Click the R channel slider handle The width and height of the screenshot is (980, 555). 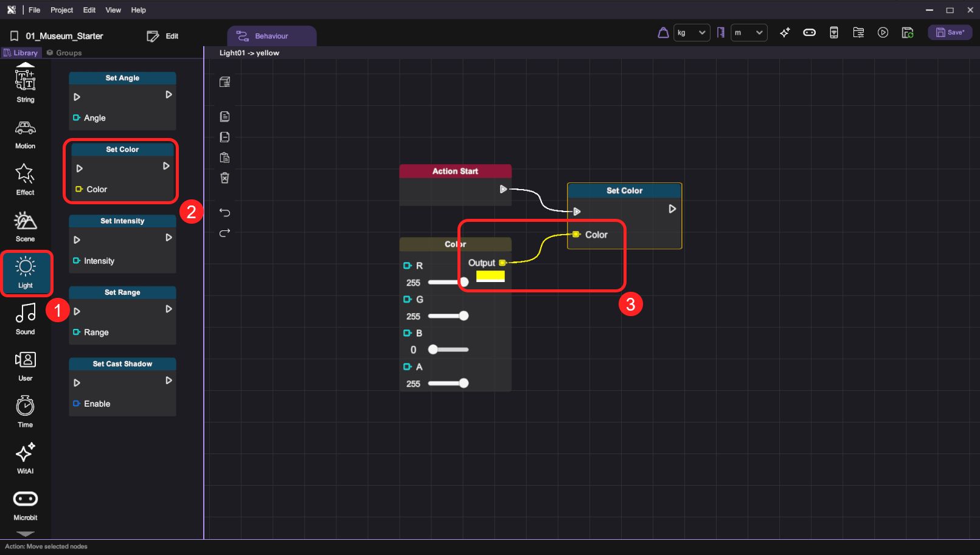point(464,282)
